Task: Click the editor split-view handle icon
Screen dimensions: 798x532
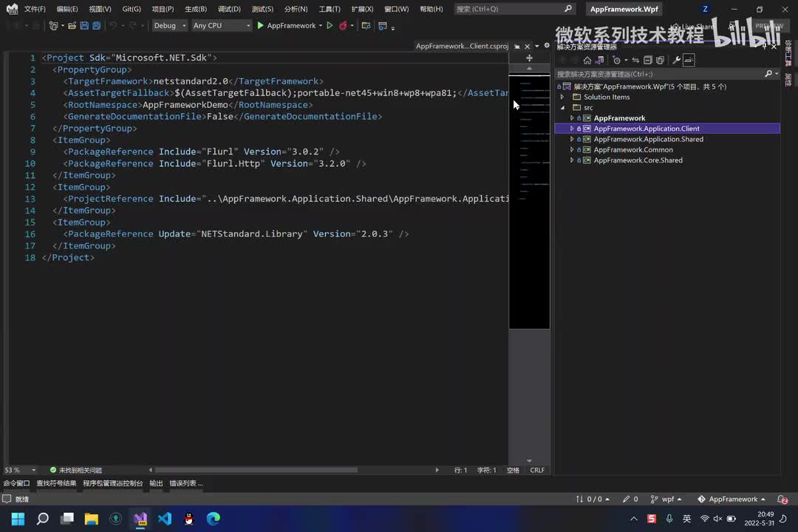Action: pyautogui.click(x=529, y=58)
